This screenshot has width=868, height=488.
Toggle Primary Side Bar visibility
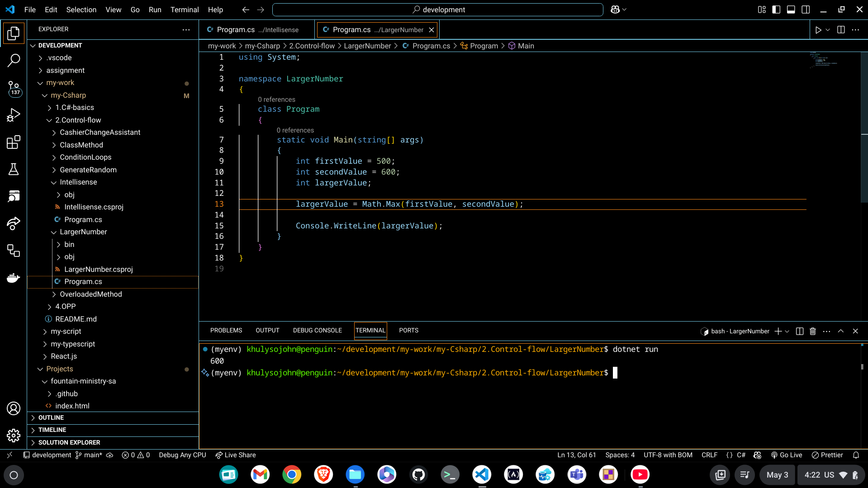pos(776,9)
